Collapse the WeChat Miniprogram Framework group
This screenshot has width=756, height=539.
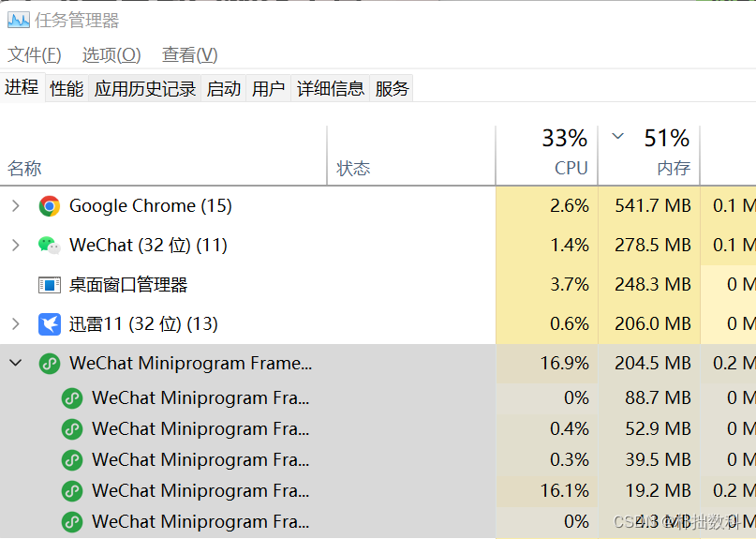(15, 363)
